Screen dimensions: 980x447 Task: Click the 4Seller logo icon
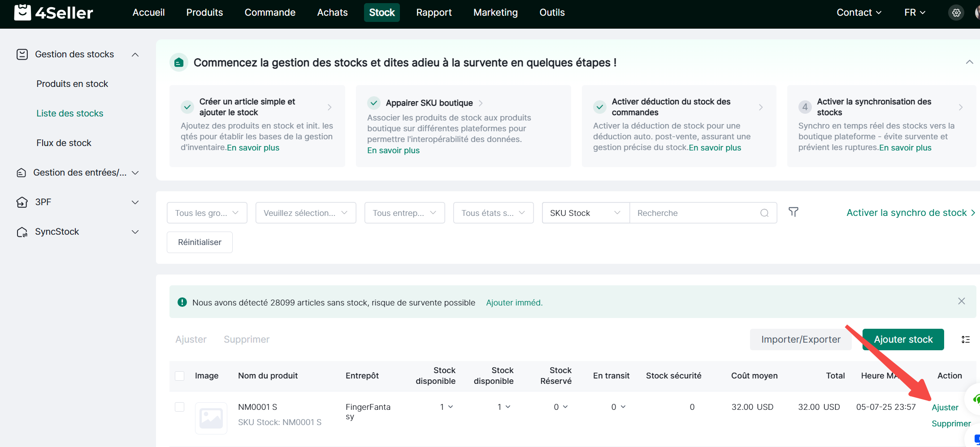tap(22, 13)
